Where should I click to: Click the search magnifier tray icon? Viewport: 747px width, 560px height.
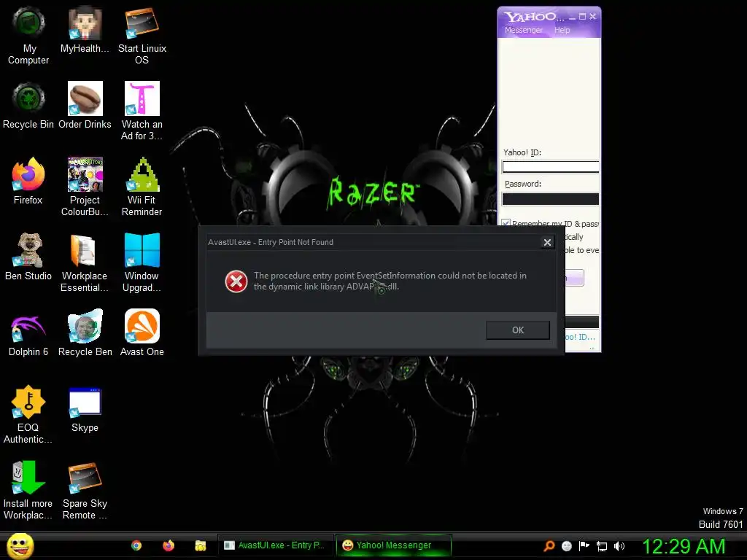[x=549, y=545]
